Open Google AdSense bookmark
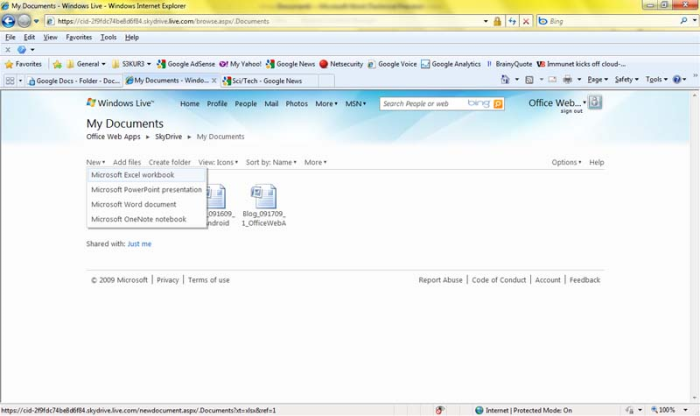 pyautogui.click(x=186, y=64)
